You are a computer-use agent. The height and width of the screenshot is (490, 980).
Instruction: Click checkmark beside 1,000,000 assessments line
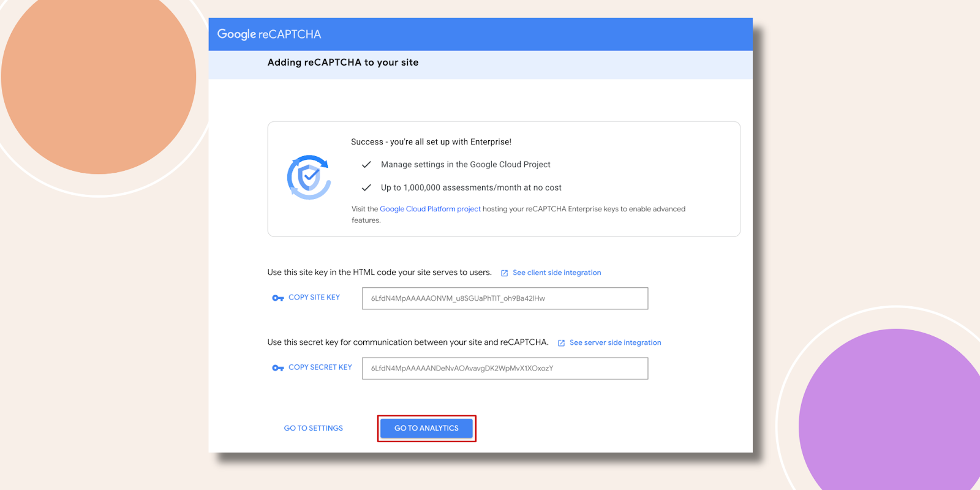[366, 188]
